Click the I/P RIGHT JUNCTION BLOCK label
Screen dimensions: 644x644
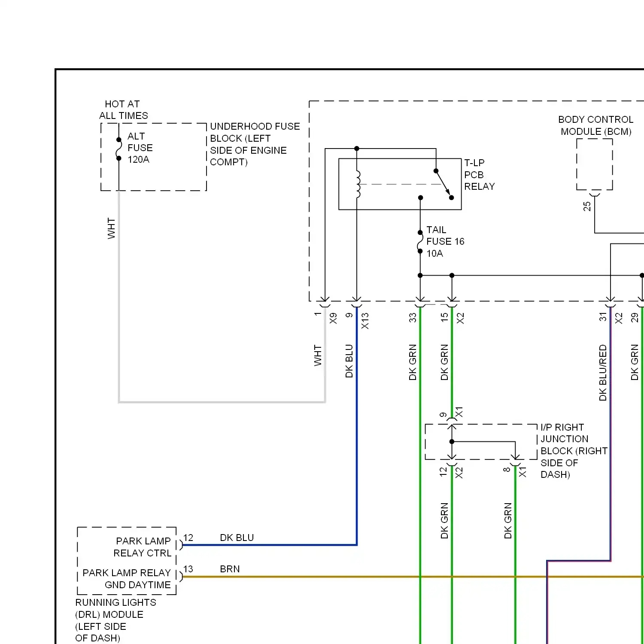574,451
